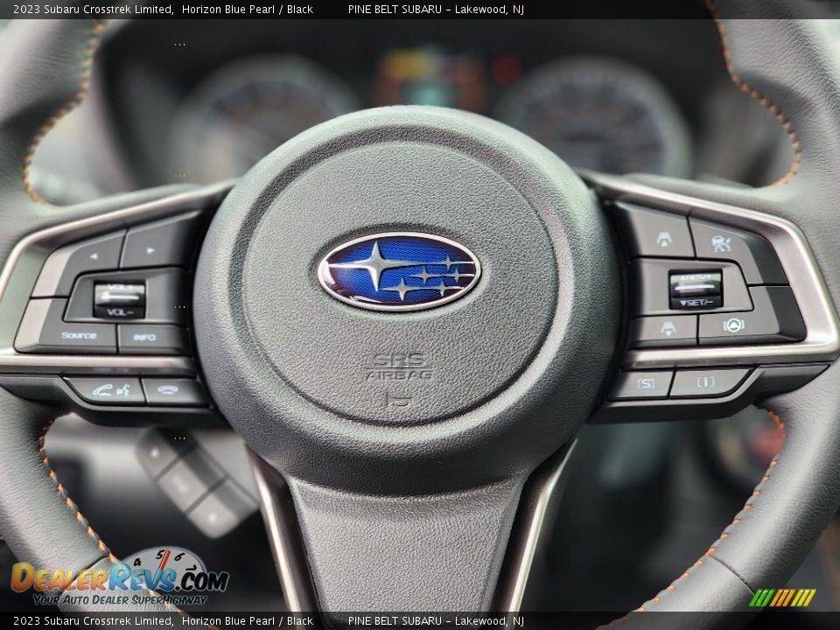Select the [I] drive mode button

705,382
